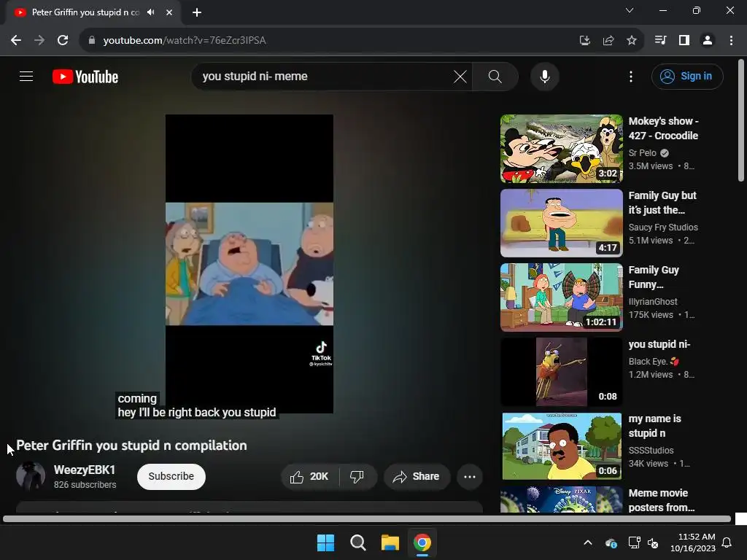Open Windows taskbar search
The height and width of the screenshot is (560, 747).
[357, 542]
